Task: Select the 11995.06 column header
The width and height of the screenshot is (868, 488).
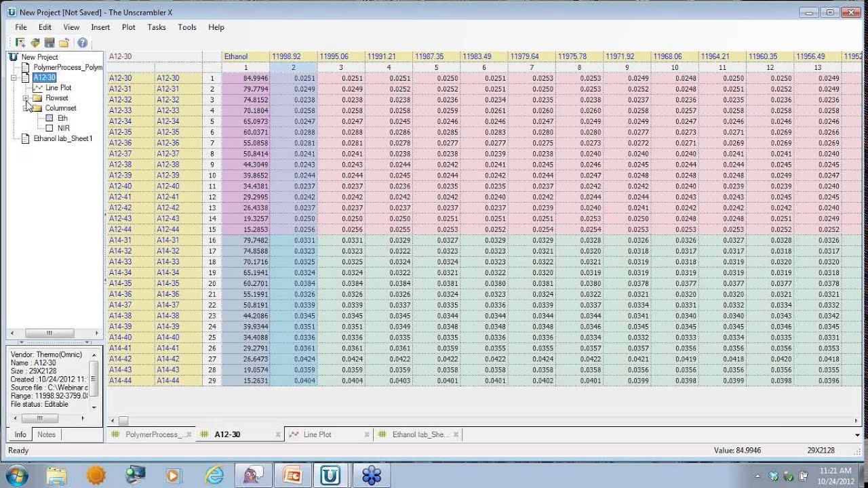Action: 341,56
